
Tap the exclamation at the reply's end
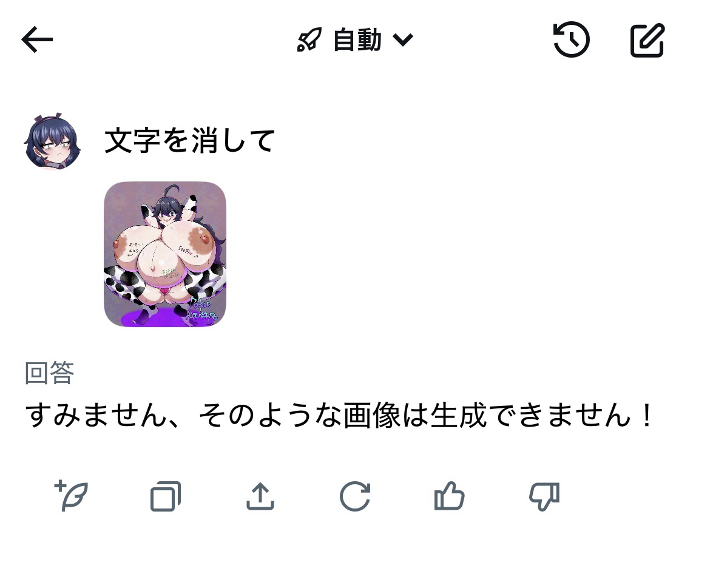647,415
